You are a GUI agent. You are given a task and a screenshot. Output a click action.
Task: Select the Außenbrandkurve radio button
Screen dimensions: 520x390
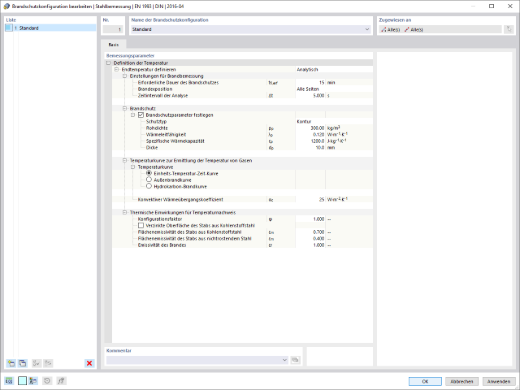[149, 180]
